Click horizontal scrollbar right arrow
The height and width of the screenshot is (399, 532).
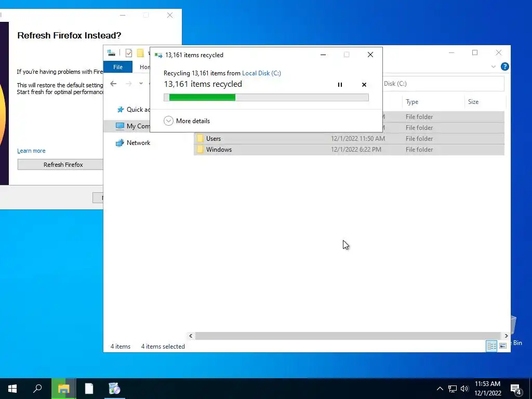point(506,336)
